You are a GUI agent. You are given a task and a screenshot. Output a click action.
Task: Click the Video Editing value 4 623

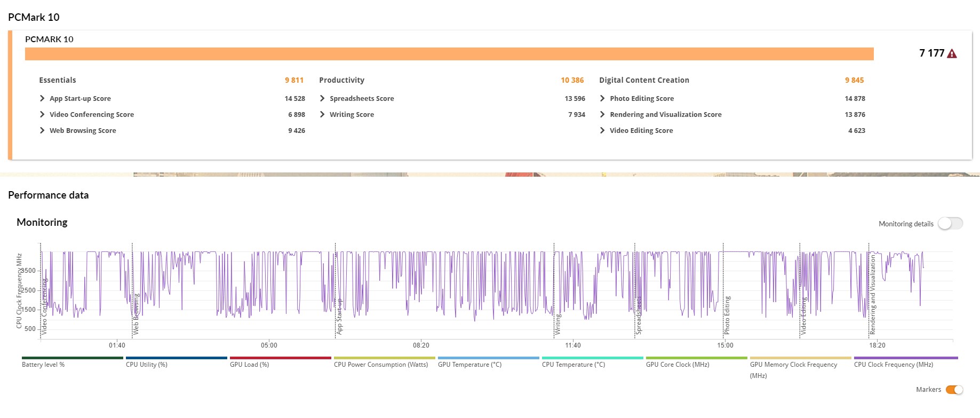[857, 130]
